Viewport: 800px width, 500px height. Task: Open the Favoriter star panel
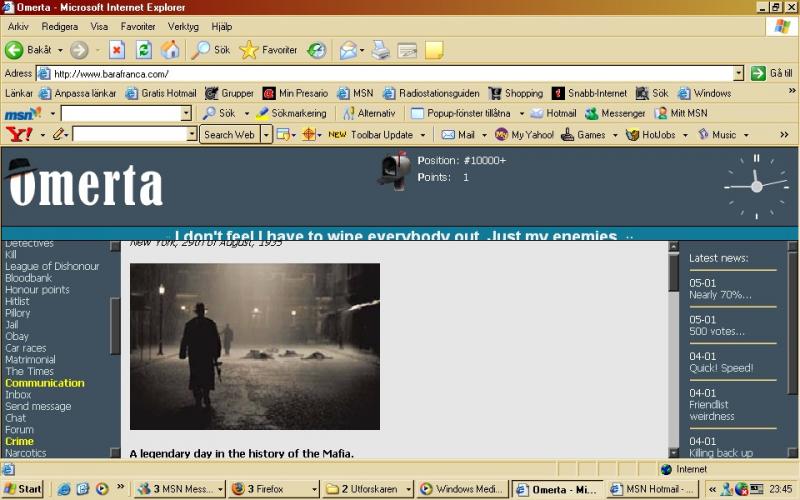(268, 50)
